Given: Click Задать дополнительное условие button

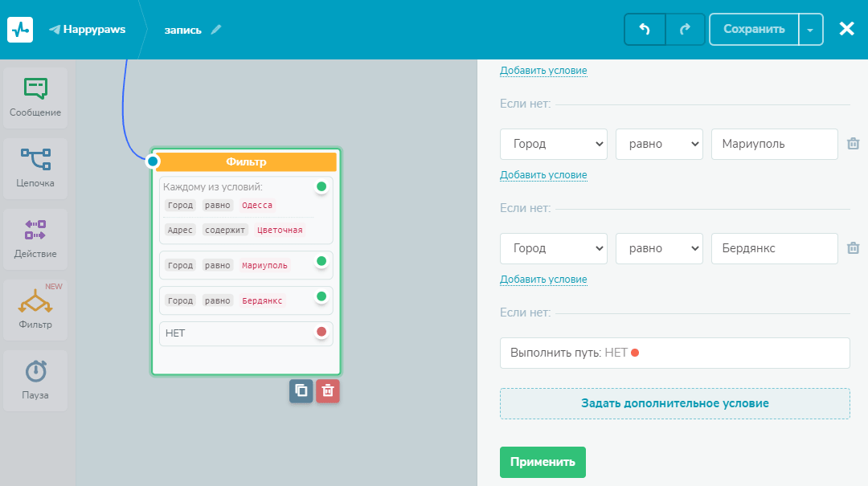Looking at the screenshot, I should [x=674, y=403].
